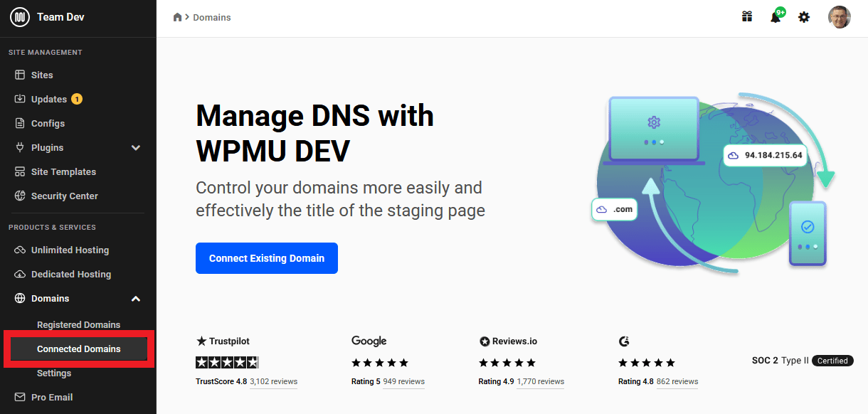868x414 pixels.
Task: Click the Manage DNS with WPMU DEV heading
Action: (x=314, y=132)
